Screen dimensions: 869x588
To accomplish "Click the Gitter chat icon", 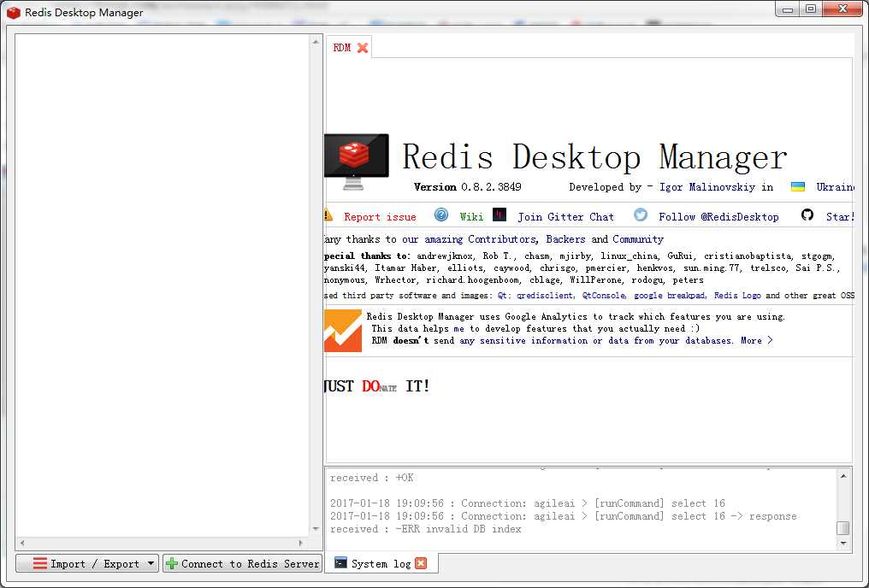I will 500,215.
